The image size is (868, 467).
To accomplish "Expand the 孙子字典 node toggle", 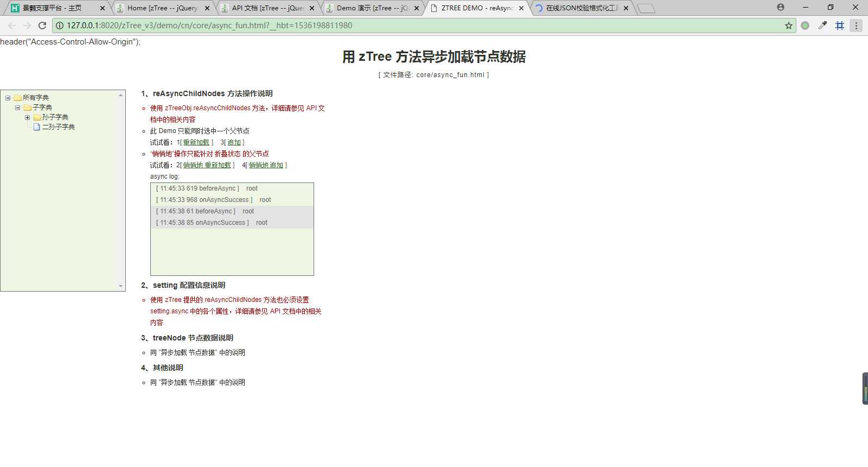I will tap(28, 117).
